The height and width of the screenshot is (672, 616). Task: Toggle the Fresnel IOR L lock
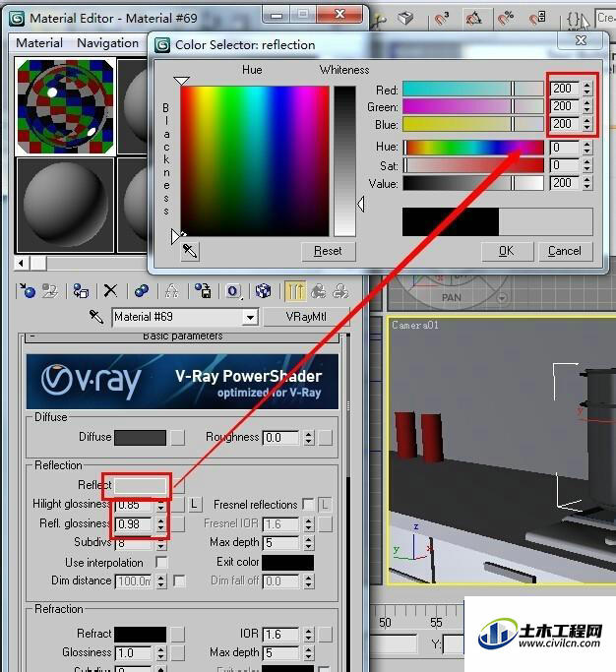(x=326, y=505)
